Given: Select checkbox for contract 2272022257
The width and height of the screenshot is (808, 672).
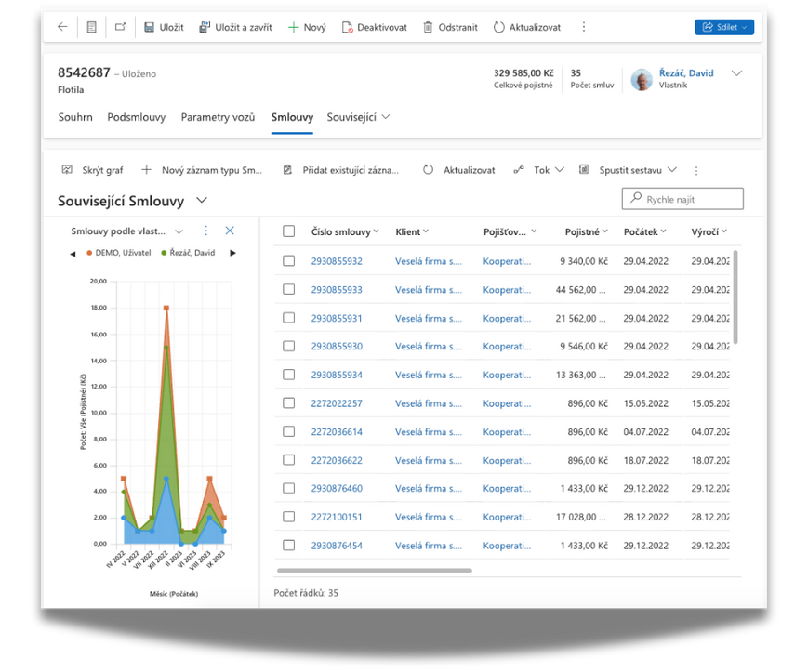Looking at the screenshot, I should coord(289,403).
